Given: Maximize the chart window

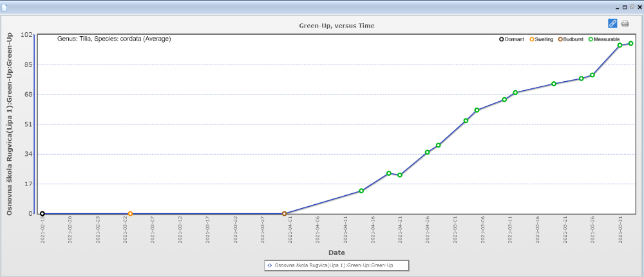Looking at the screenshot, I should coord(625,6).
